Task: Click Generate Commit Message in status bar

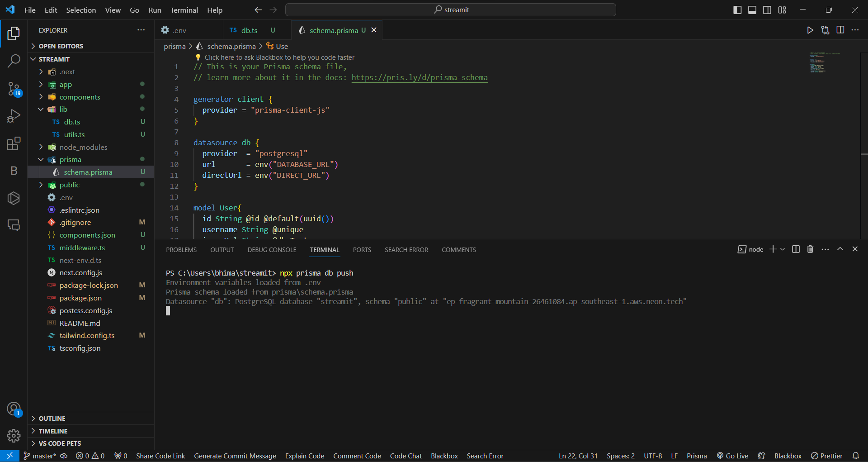Action: click(235, 456)
